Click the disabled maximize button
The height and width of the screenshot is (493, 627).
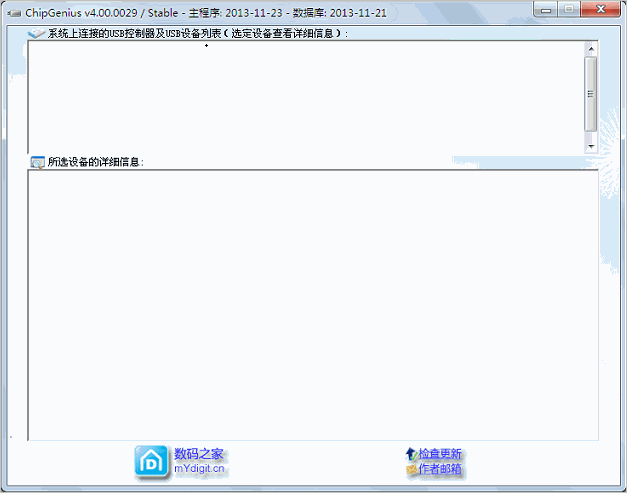click(569, 9)
